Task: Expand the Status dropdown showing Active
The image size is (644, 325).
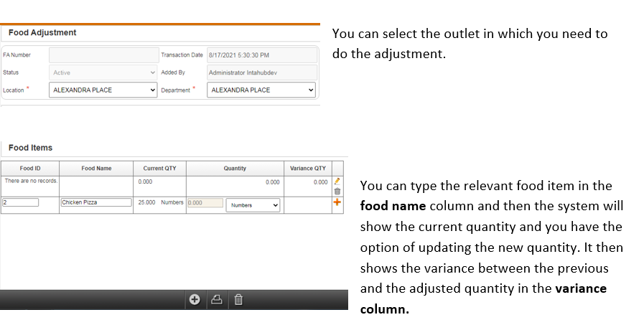Action: (103, 72)
